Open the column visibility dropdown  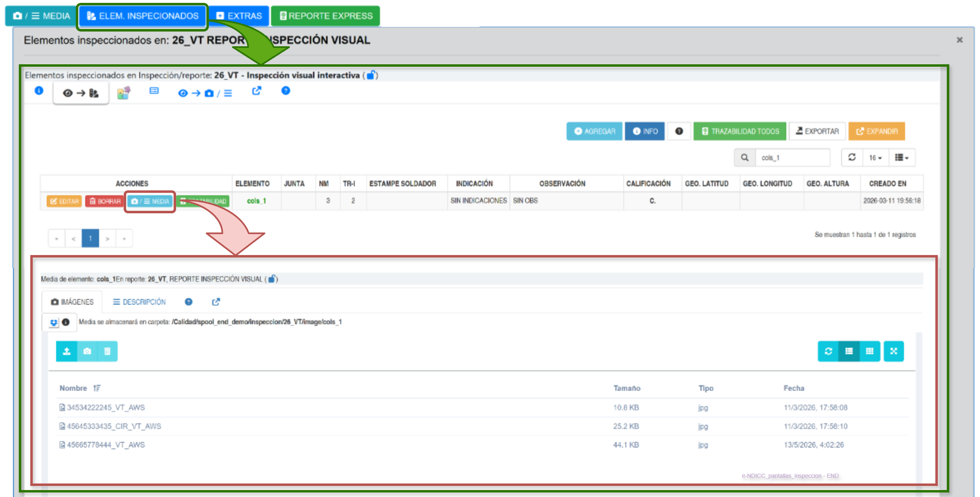coord(902,158)
